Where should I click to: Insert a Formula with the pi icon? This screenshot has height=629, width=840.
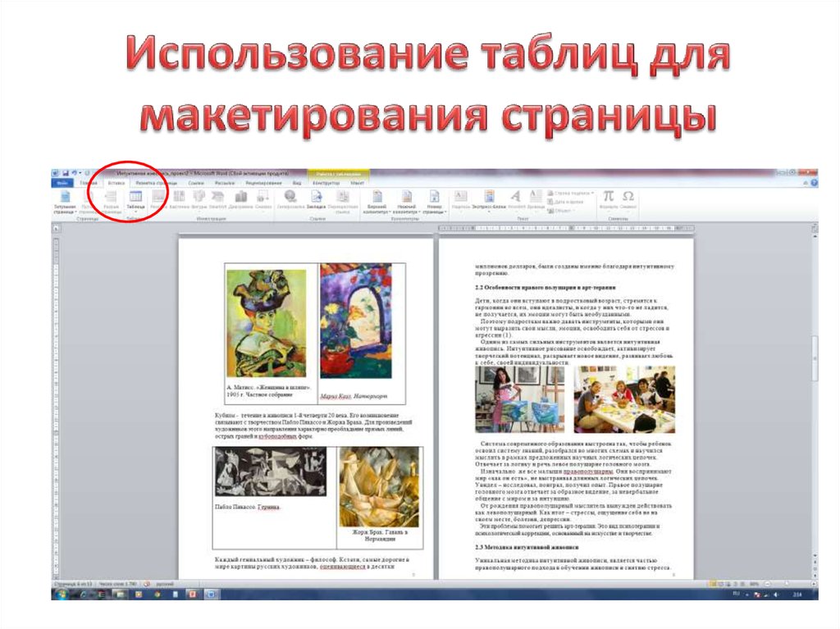609,198
